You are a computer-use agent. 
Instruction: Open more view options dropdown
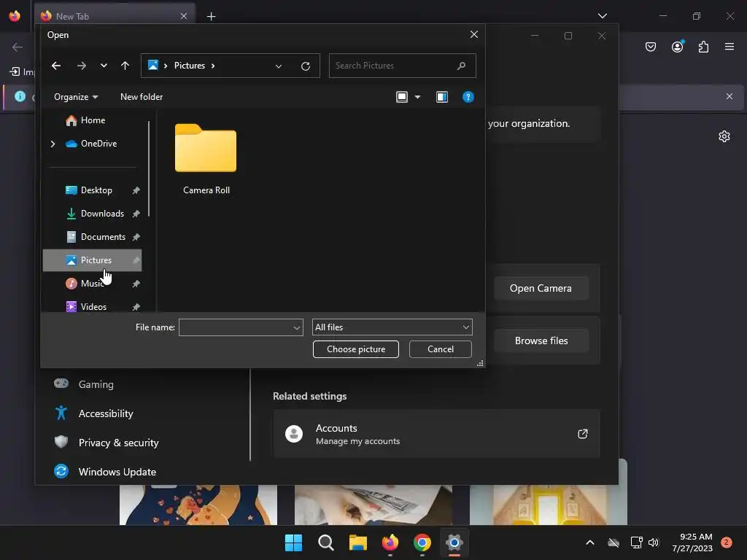pos(418,97)
